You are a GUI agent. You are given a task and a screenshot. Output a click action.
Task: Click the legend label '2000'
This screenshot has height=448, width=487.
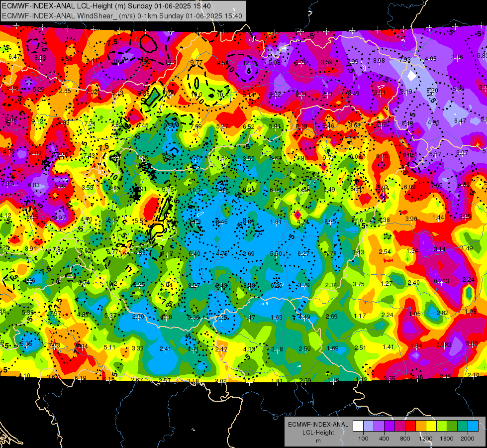click(468, 439)
